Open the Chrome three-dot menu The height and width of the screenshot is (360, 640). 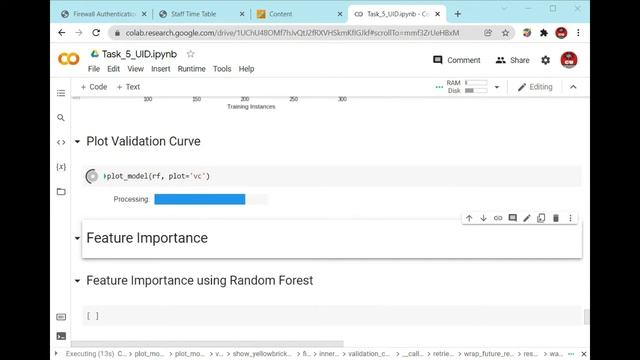578,33
